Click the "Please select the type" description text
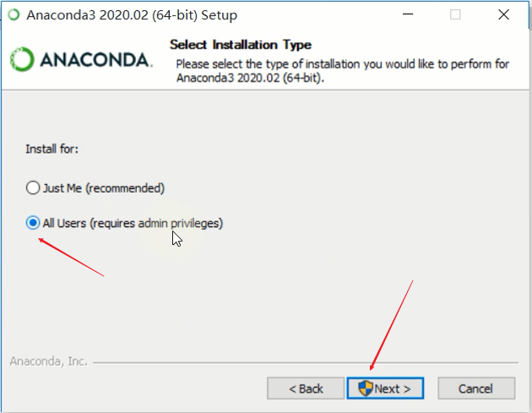 342,71
